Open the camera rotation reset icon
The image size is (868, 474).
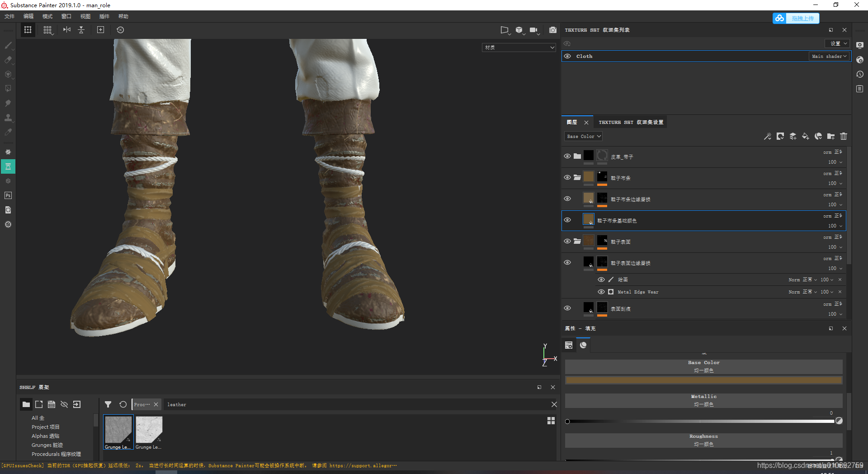point(120,30)
